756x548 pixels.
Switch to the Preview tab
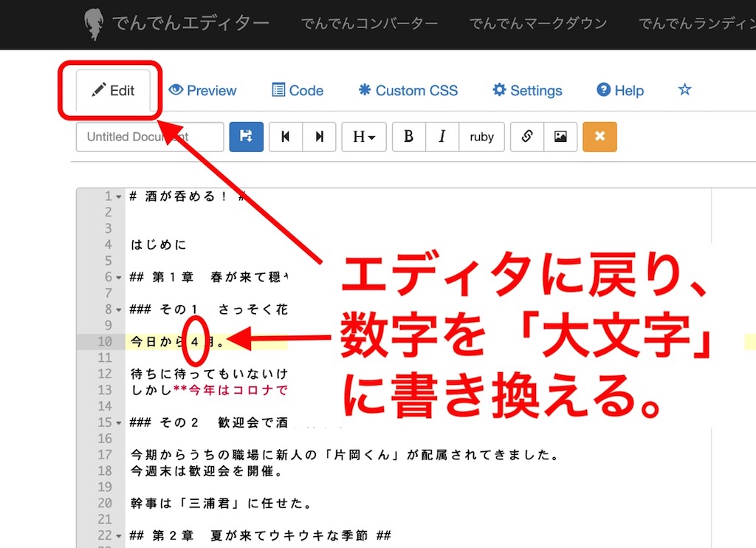tap(202, 90)
